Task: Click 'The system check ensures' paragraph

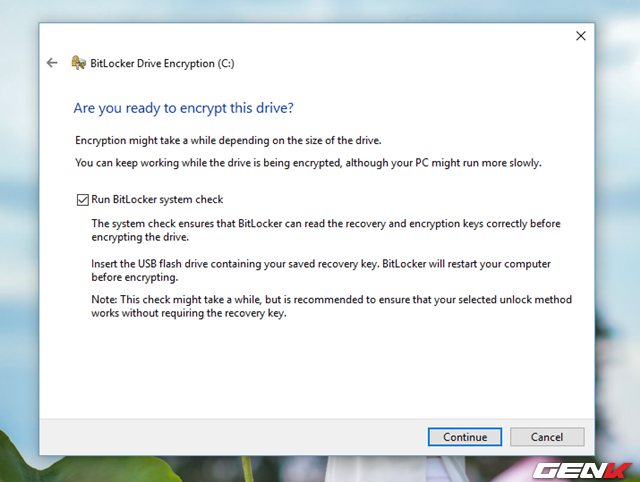Action: point(326,230)
